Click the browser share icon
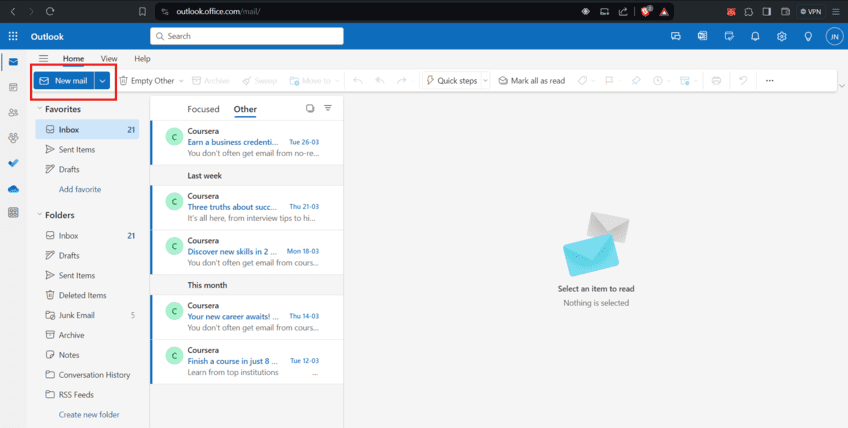Screen dimensions: 848x428 (623, 11)
